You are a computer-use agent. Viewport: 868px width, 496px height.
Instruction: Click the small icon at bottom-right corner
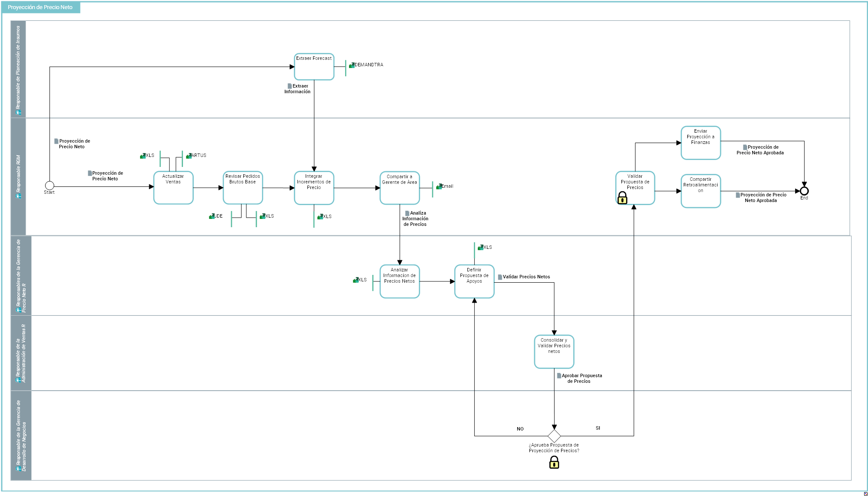865,493
